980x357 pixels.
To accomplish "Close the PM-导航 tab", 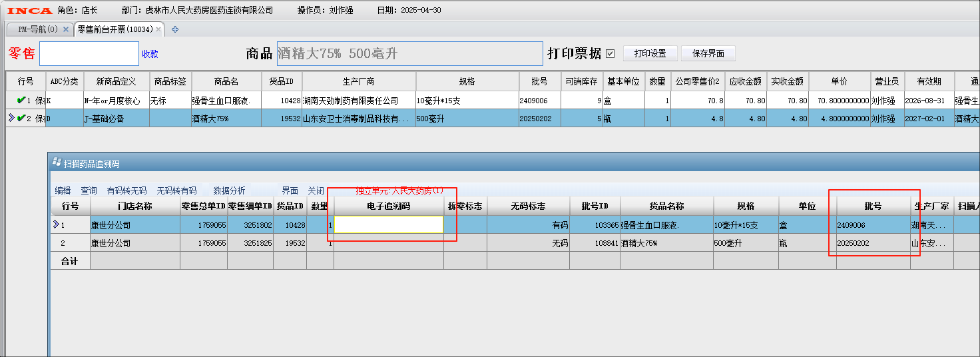I will [65, 29].
